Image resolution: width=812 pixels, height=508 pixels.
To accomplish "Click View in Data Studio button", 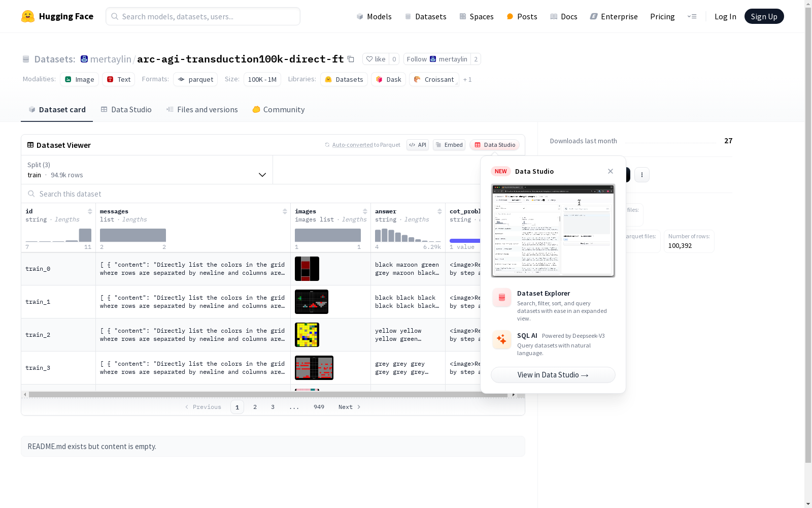I will [553, 375].
